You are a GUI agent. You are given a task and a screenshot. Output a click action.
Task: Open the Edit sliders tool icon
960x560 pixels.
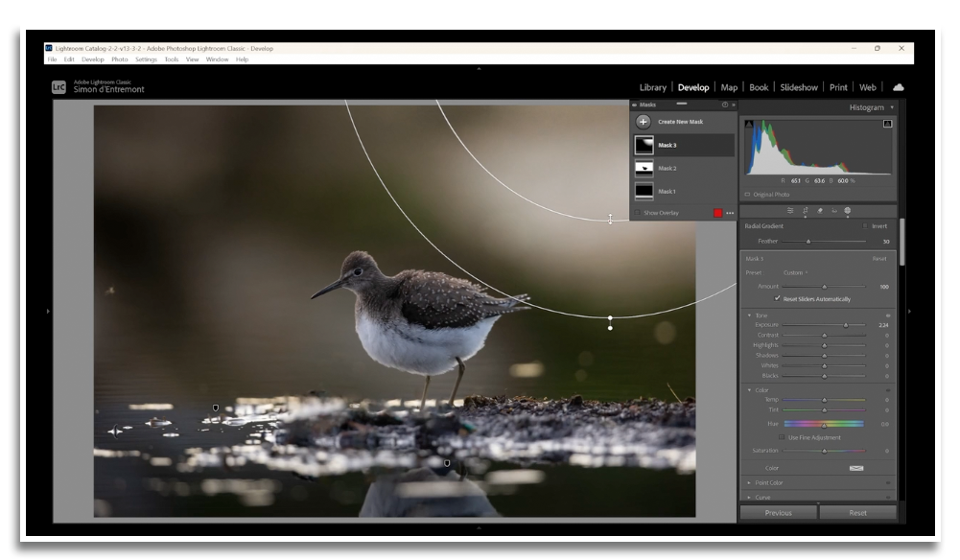click(790, 211)
